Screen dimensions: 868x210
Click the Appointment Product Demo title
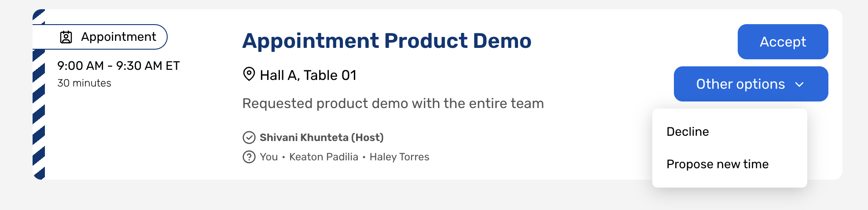point(386,41)
